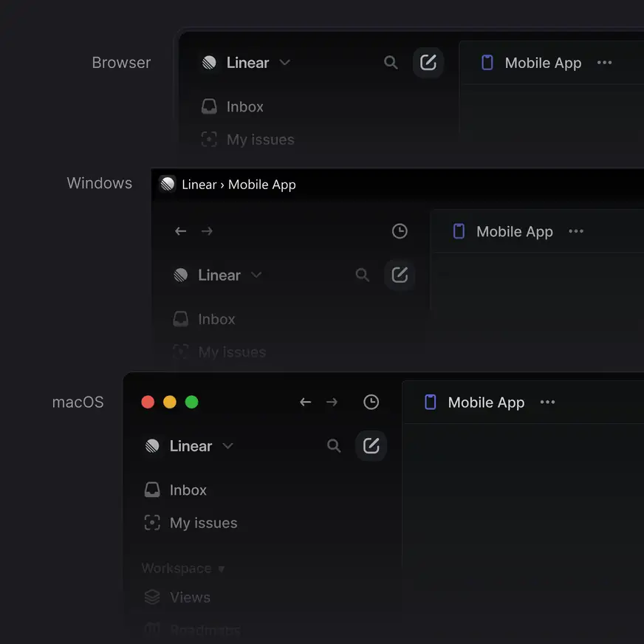644x644 pixels.
Task: Open Inbox in Windows window
Action: point(204,319)
